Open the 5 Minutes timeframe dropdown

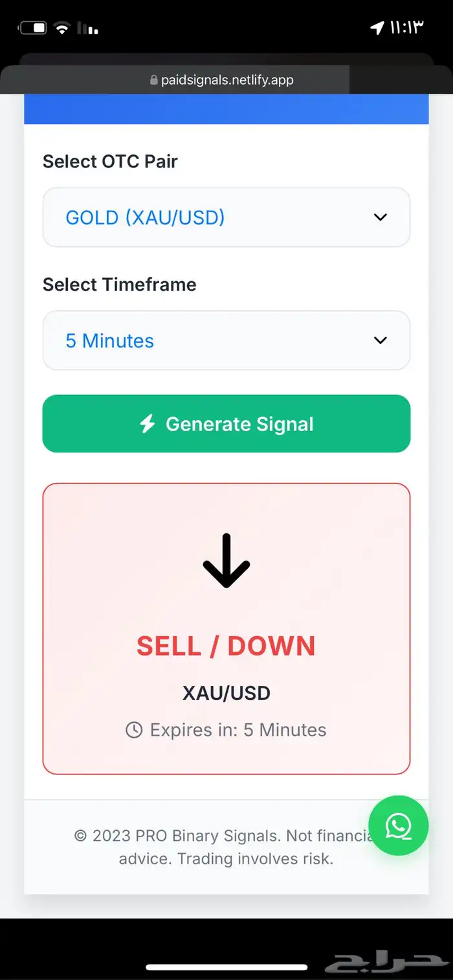[x=226, y=341]
